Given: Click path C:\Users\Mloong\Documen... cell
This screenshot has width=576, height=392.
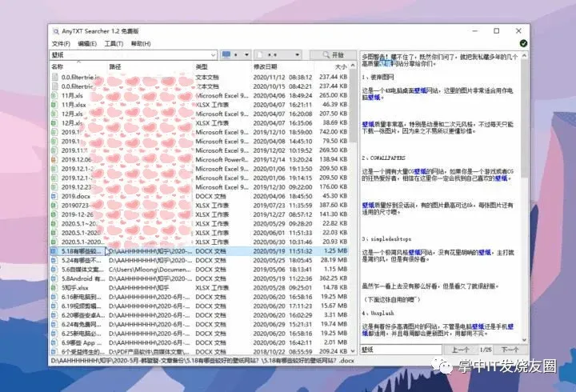Looking at the screenshot, I should 150,270.
